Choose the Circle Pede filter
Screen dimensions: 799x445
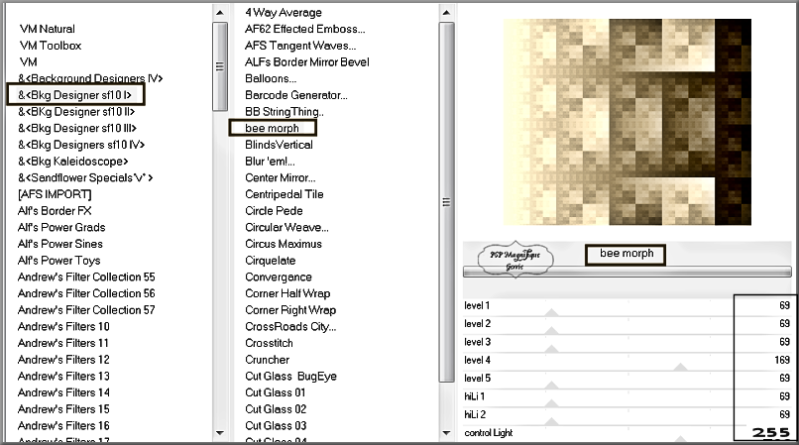[274, 211]
